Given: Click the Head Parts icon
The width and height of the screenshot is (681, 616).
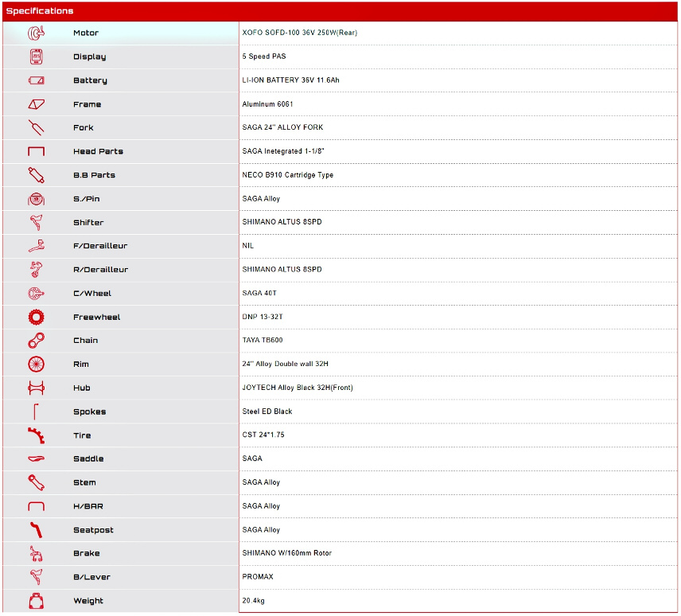Looking at the screenshot, I should (36, 151).
